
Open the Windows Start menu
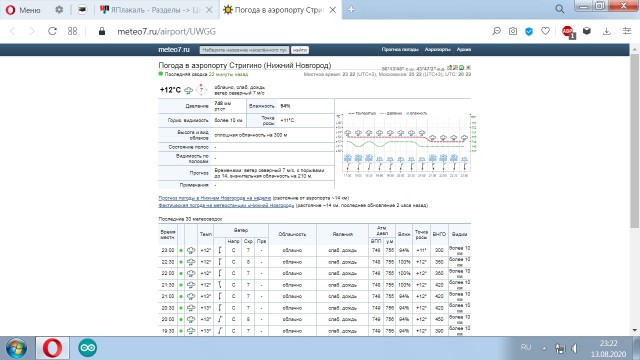click(x=16, y=348)
